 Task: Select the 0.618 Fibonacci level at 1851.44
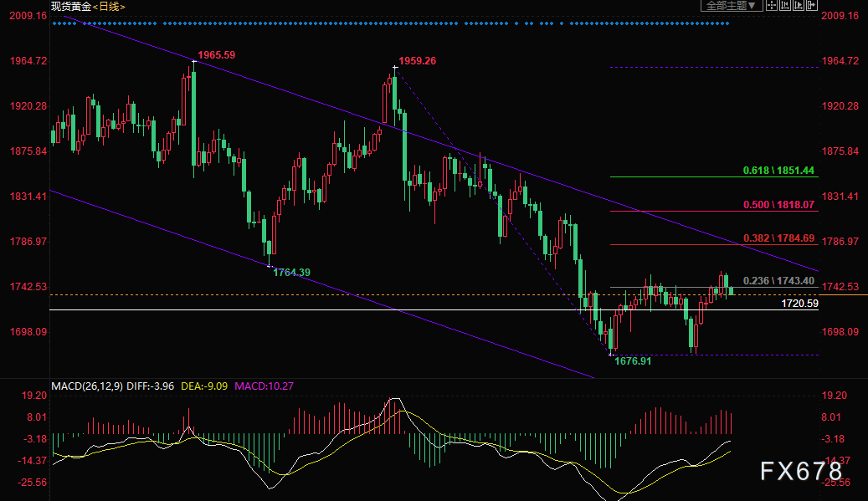click(x=778, y=171)
